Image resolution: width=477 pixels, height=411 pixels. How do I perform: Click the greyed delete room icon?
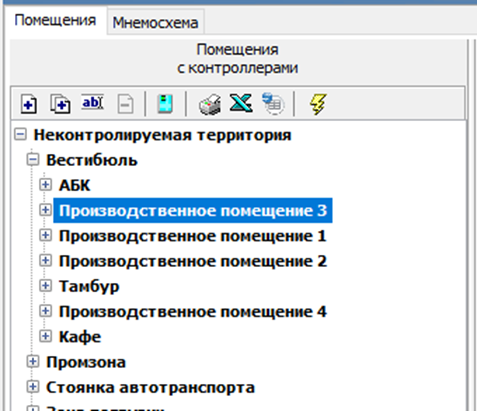(126, 104)
